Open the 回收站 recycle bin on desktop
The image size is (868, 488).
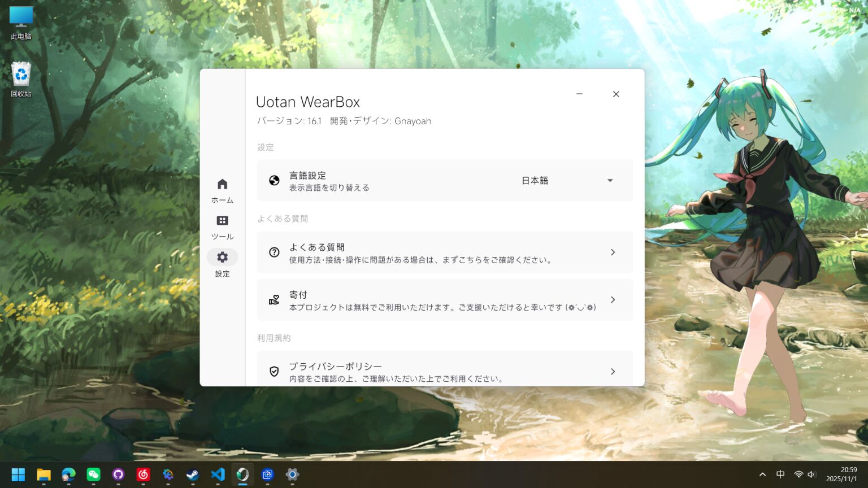tap(21, 73)
